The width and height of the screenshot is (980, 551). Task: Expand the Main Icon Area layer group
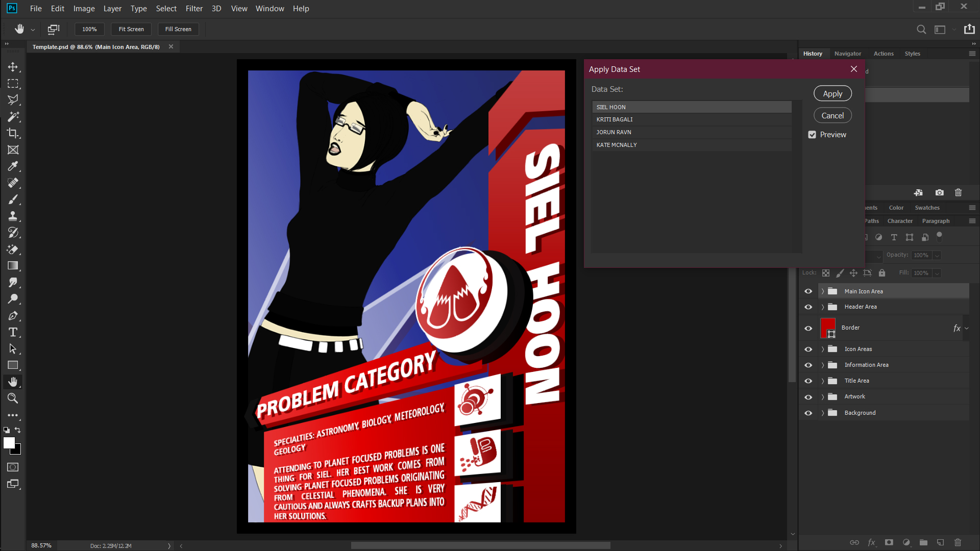822,291
